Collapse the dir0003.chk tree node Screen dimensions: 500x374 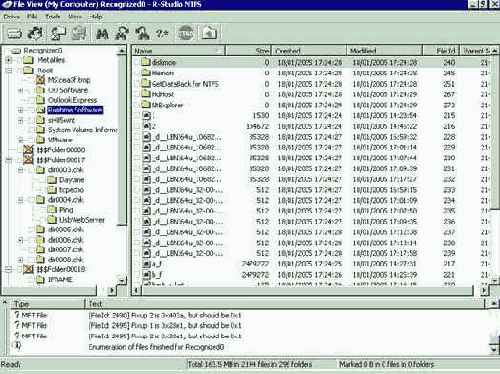(20, 170)
